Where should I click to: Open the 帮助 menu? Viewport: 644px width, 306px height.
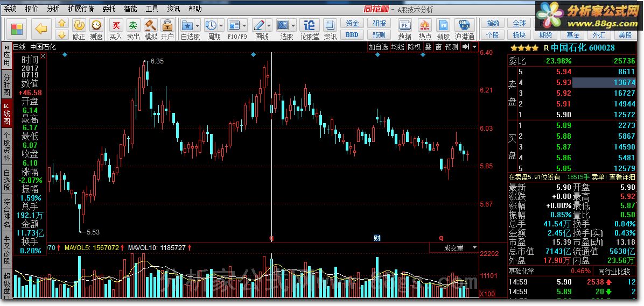[x=195, y=9]
